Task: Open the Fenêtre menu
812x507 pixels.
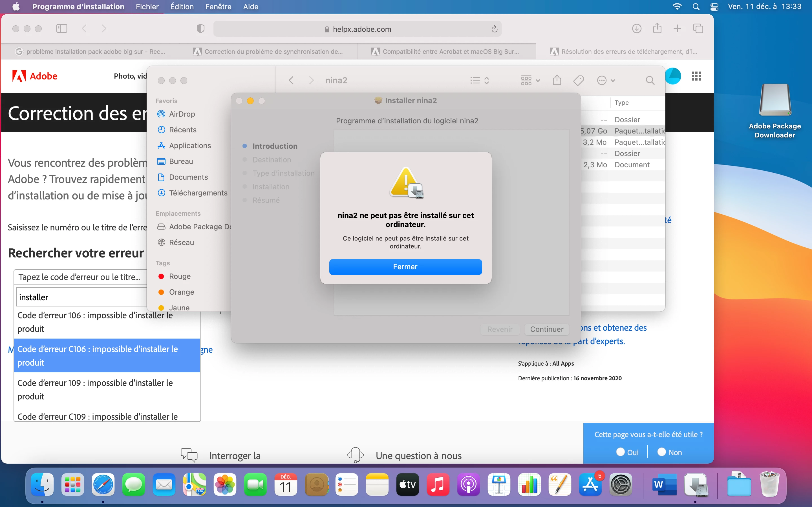Action: (x=218, y=7)
